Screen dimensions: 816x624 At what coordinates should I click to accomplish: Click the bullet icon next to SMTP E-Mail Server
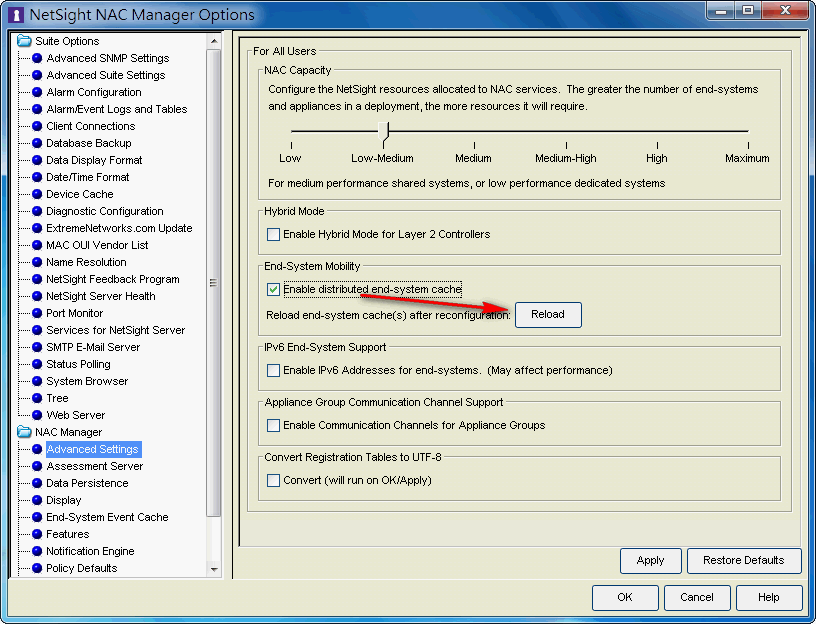(x=37, y=347)
